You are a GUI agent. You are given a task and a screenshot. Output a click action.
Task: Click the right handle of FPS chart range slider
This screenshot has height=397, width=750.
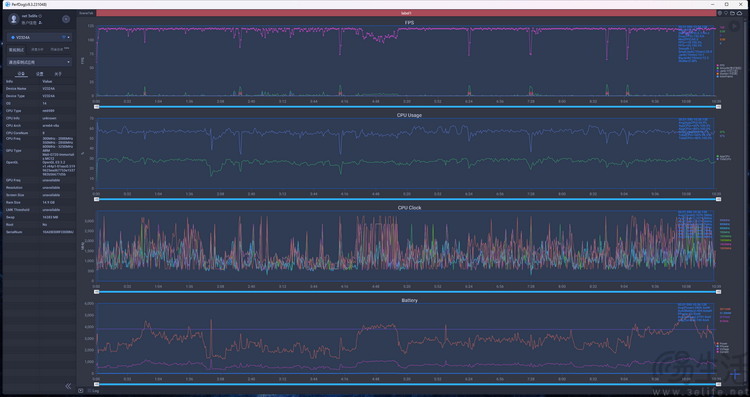(718, 107)
